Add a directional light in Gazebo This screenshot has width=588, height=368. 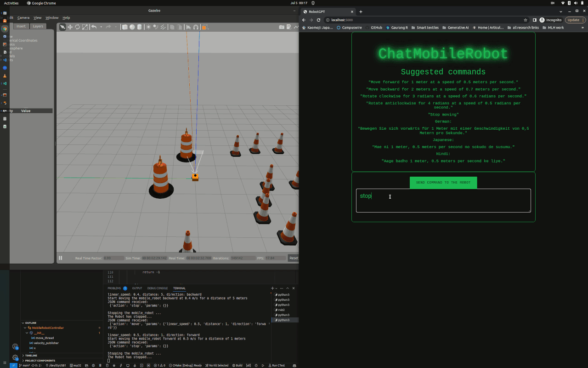coord(163,27)
